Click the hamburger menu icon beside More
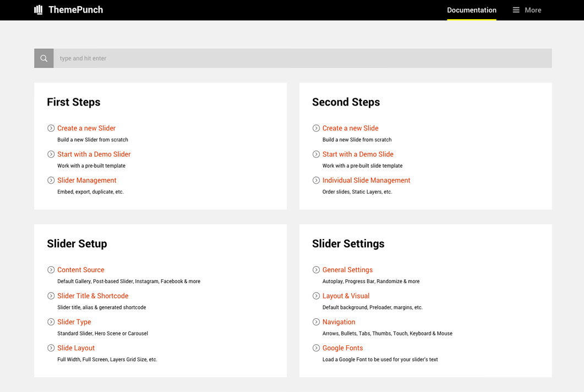This screenshot has width=584, height=392. (x=516, y=10)
